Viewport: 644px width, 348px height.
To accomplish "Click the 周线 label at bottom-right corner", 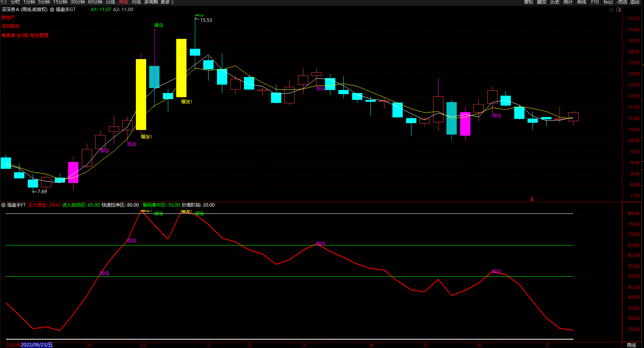I will tap(631, 345).
